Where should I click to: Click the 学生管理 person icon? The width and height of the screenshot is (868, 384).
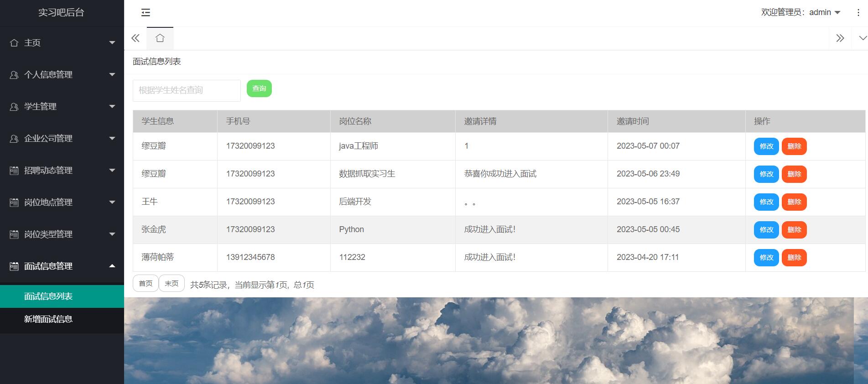coord(14,107)
